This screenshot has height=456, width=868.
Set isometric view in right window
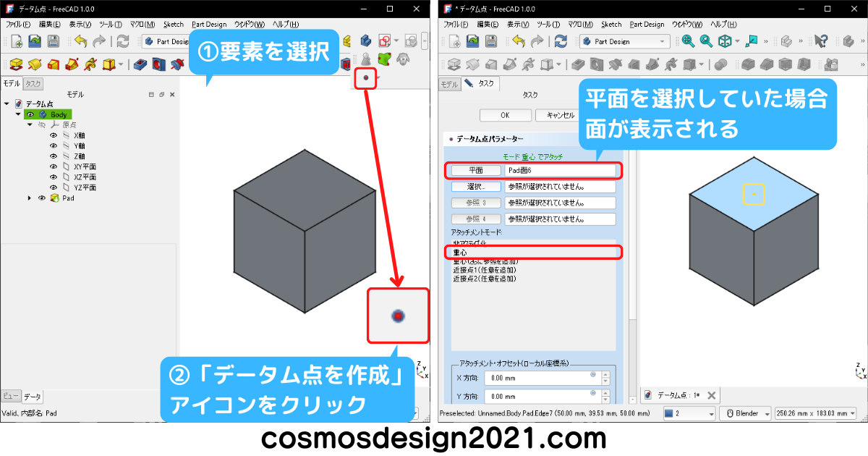click(x=724, y=41)
